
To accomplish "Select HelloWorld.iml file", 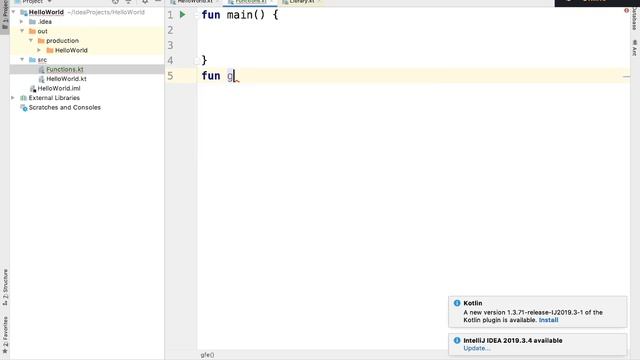I will coord(59,88).
